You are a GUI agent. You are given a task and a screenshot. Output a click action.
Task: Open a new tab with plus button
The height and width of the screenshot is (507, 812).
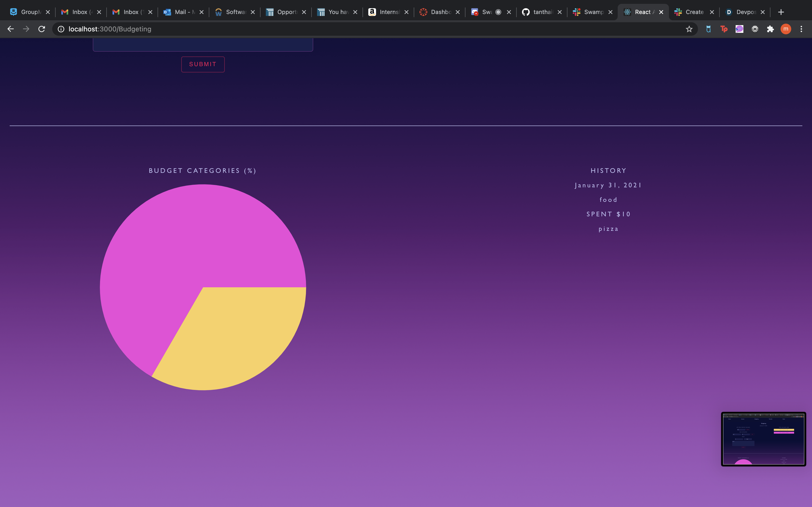[x=781, y=12]
